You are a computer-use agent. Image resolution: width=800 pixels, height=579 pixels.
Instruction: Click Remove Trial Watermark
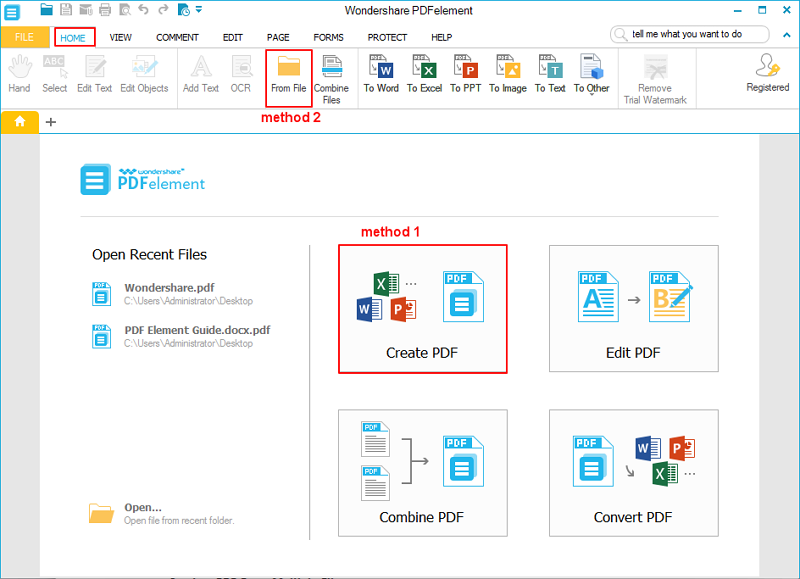tap(655, 79)
